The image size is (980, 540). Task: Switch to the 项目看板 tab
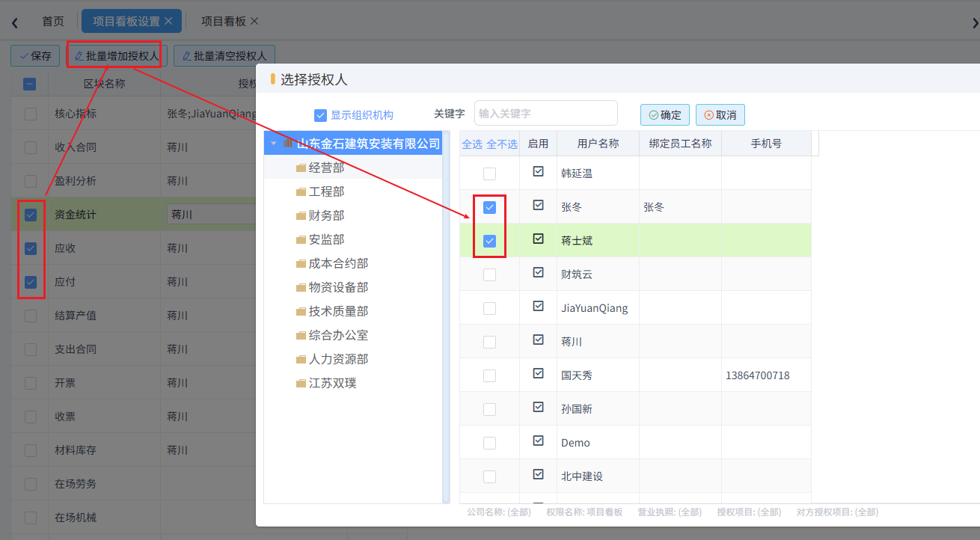(x=224, y=21)
